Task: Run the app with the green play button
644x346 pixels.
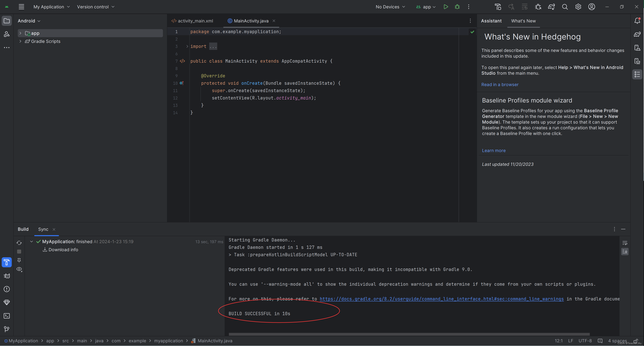Action: (x=446, y=7)
